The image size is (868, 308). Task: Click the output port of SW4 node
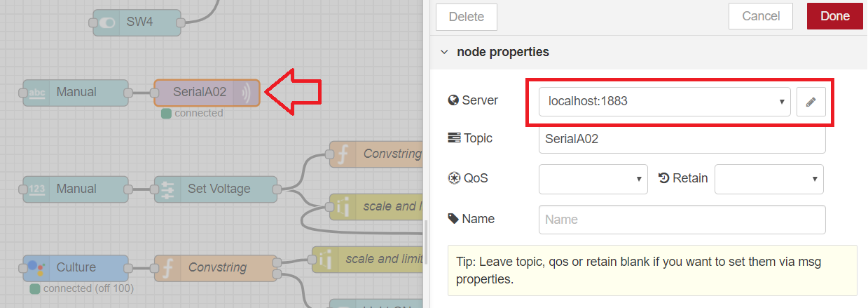point(181,22)
